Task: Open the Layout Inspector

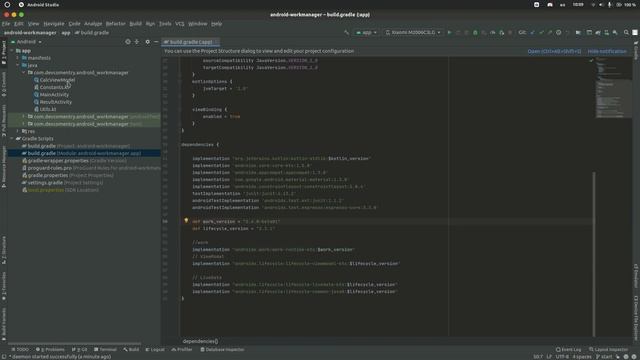Action: point(608,349)
